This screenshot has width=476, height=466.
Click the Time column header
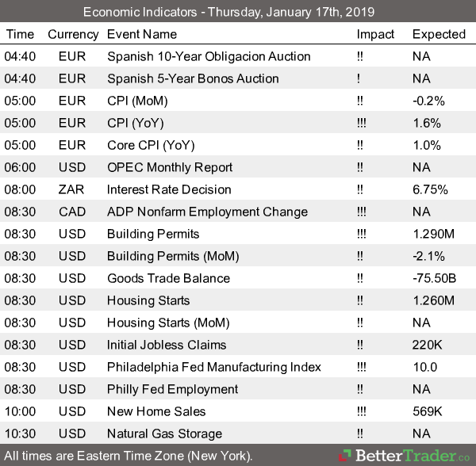(x=20, y=34)
